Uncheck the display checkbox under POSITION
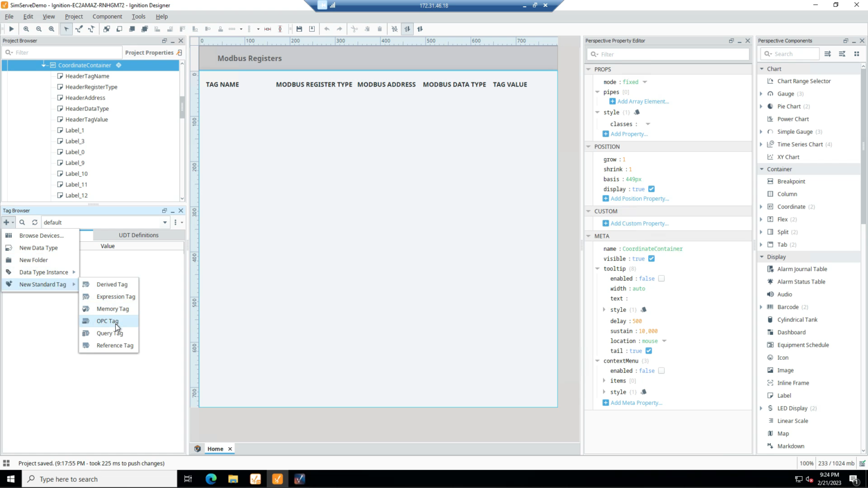The width and height of the screenshot is (868, 488). click(651, 189)
